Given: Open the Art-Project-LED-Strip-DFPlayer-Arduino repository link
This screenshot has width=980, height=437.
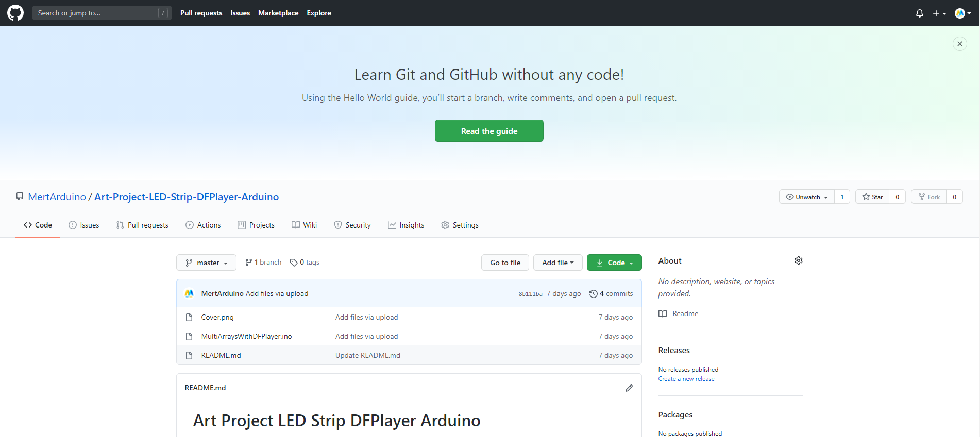Looking at the screenshot, I should coord(187,197).
